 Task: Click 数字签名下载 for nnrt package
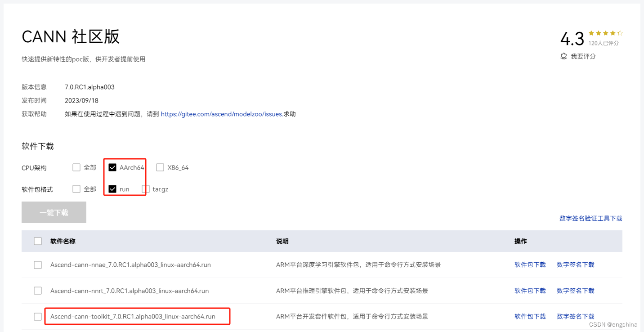click(576, 291)
